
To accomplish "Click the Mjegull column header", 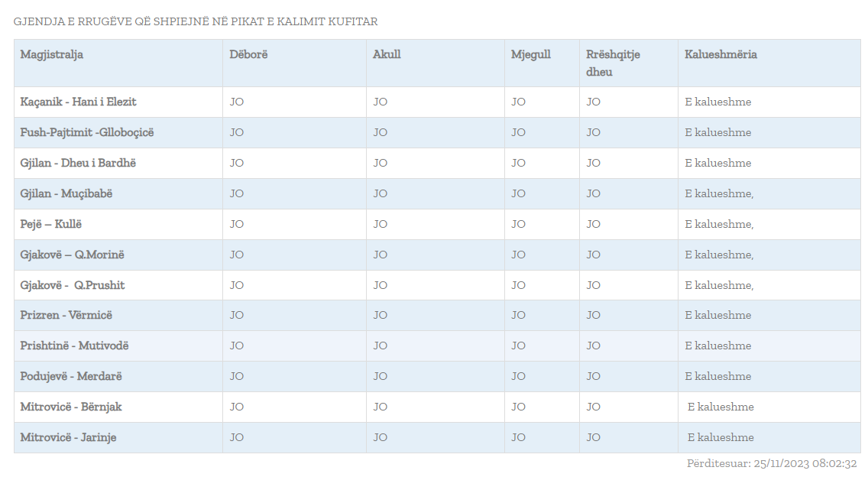I will [531, 55].
